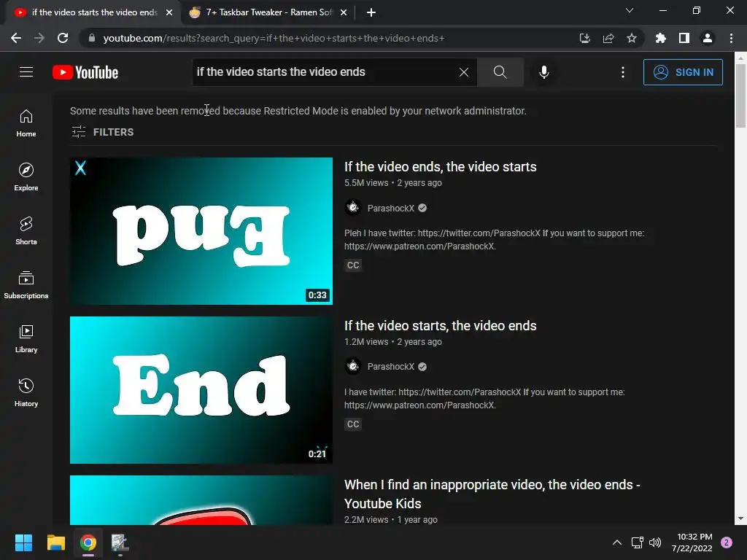Click the browser address bar URL
This screenshot has width=747, height=560.
(x=274, y=38)
